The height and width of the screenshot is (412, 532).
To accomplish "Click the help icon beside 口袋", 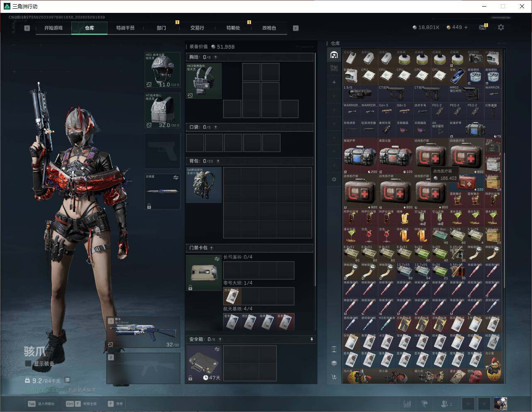I will tap(215, 127).
